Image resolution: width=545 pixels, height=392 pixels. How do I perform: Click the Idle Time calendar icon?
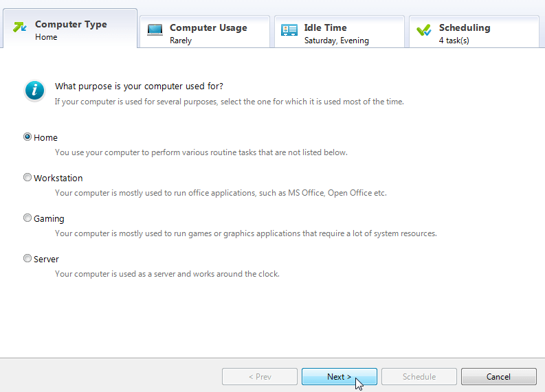(x=289, y=30)
